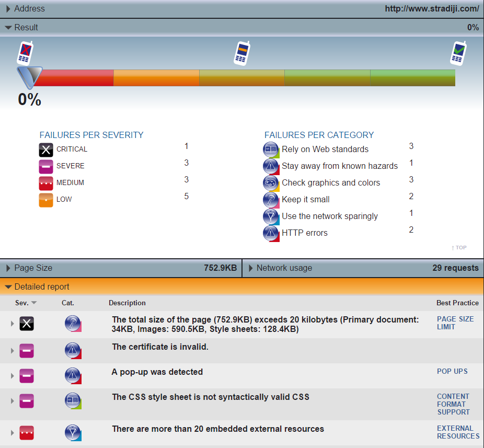Click the rightmost green score bar segment
484x448 pixels.
[x=413, y=78]
